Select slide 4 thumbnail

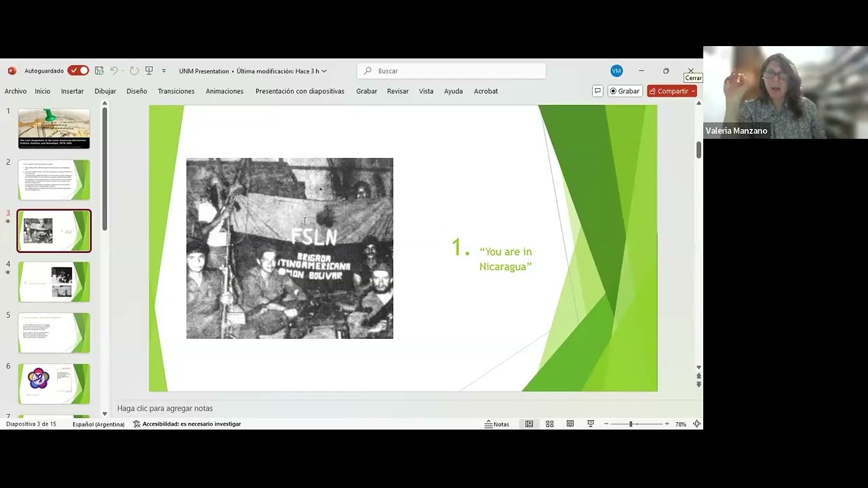tap(54, 282)
